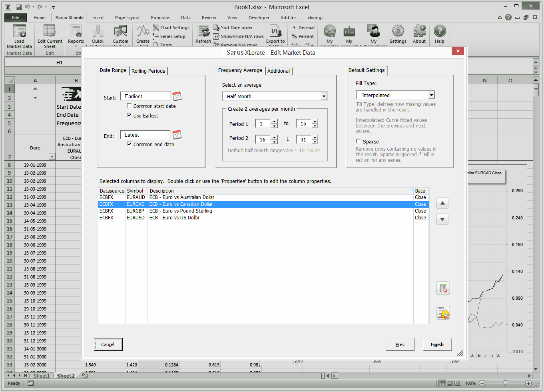Click the delete column trash icon
The height and width of the screenshot is (392, 544).
click(x=443, y=288)
